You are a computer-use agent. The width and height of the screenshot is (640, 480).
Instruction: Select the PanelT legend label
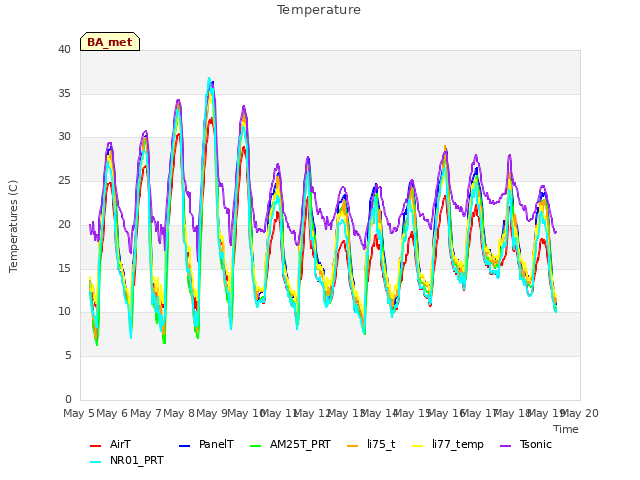pos(216,444)
